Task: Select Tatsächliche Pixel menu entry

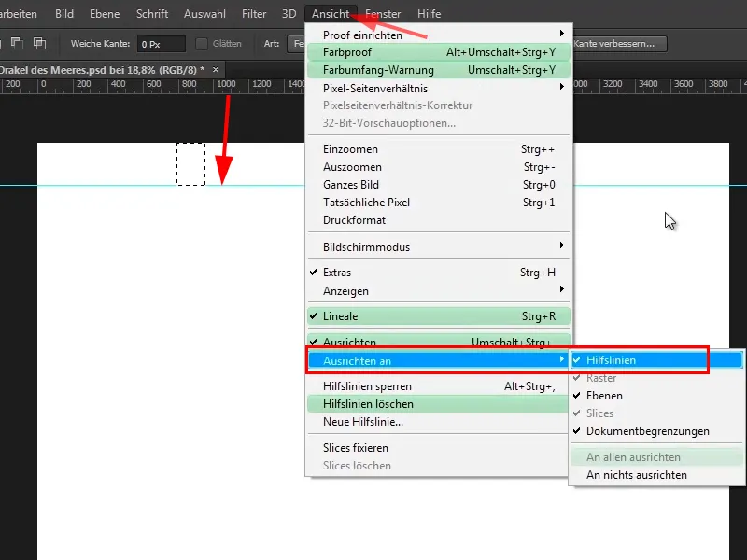Action: (438, 202)
